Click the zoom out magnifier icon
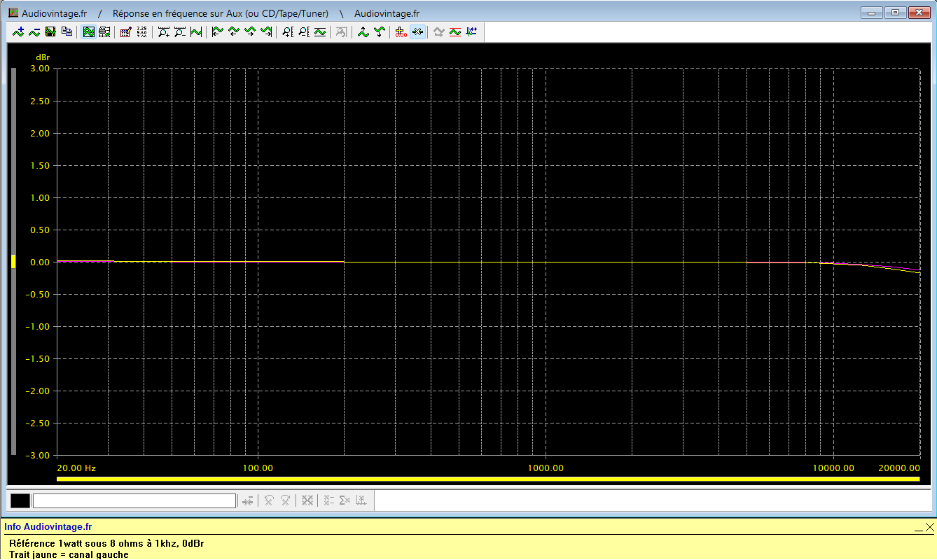This screenshot has height=560, width=937. tap(180, 31)
